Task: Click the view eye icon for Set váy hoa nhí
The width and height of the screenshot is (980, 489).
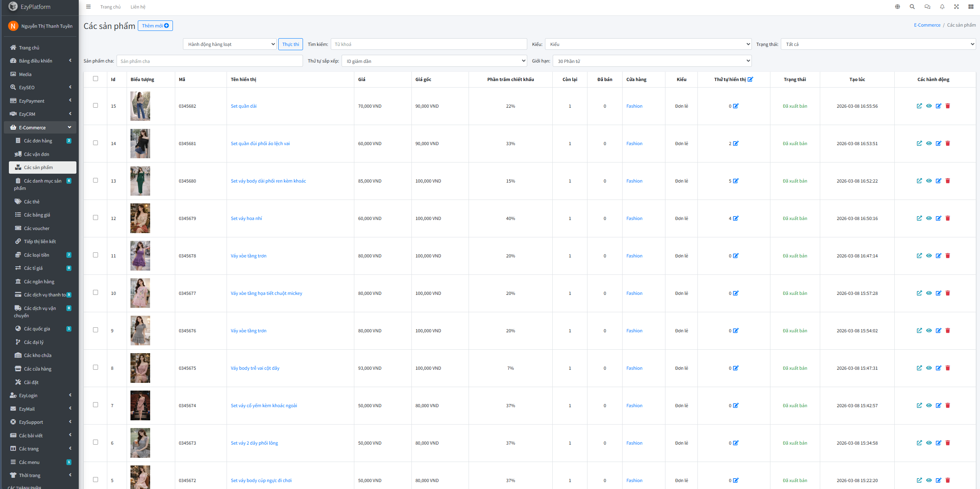Action: 929,218
